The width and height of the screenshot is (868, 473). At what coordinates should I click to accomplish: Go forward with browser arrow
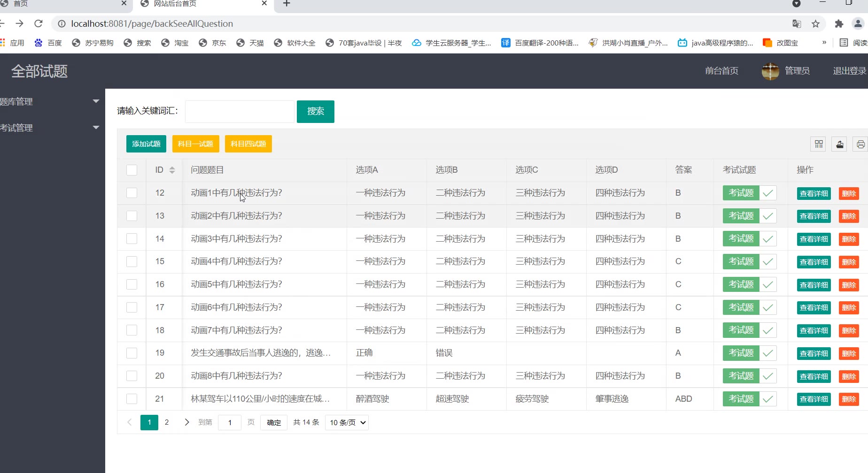click(19, 23)
